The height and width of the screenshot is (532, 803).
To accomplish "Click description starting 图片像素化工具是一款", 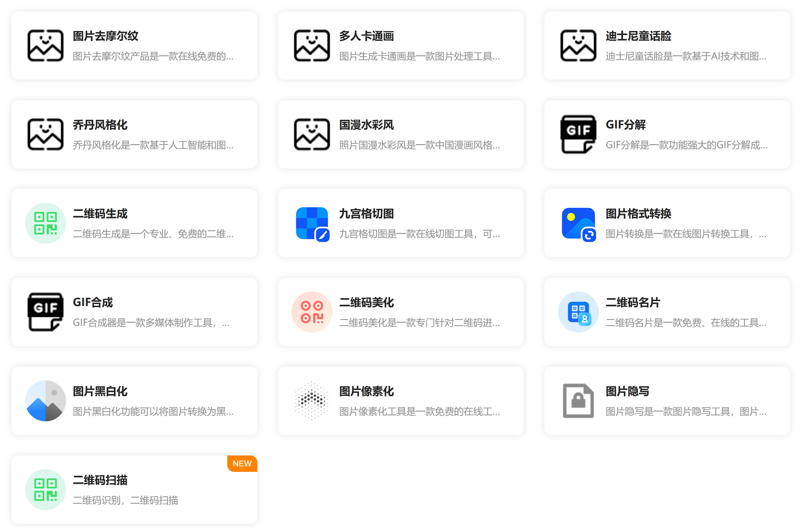I will [419, 412].
